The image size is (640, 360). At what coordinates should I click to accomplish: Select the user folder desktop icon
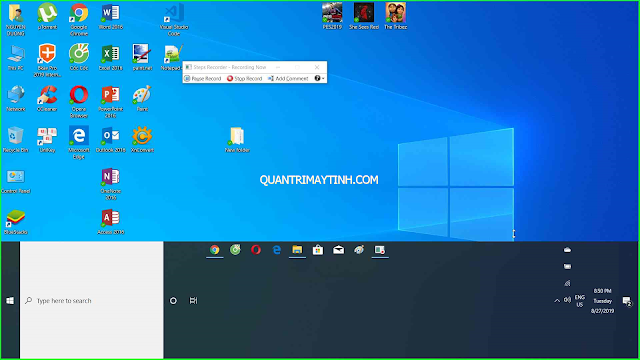pos(16,19)
